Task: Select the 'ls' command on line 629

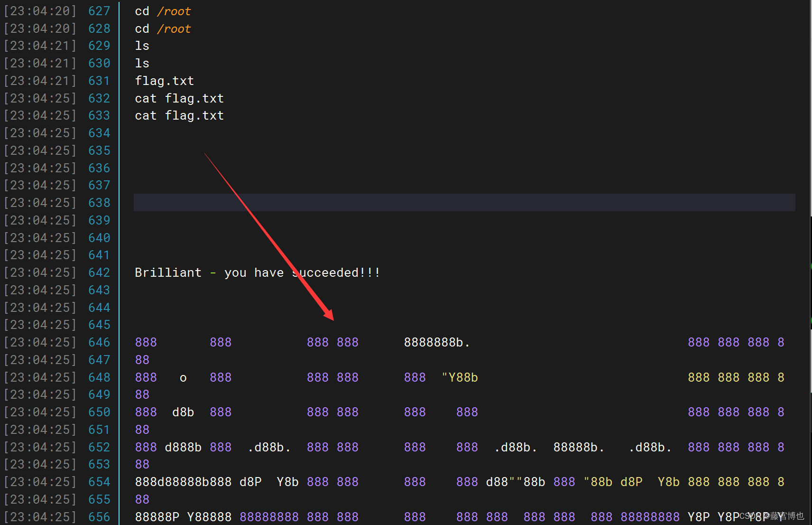Action: 142,46
